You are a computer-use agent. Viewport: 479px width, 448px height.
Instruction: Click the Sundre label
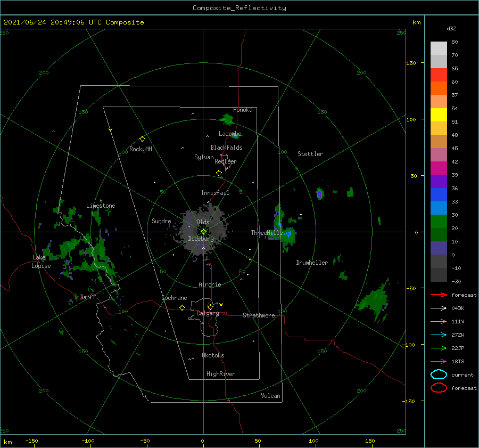(x=161, y=221)
